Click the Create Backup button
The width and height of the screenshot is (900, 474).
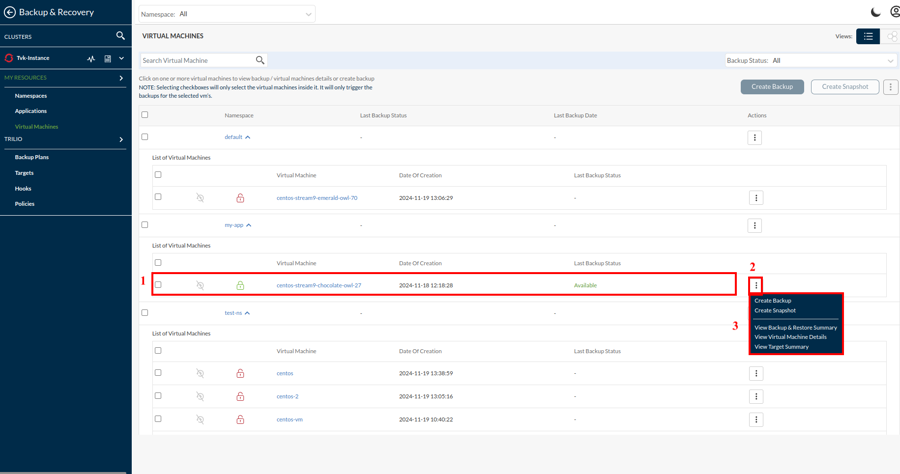[772, 87]
